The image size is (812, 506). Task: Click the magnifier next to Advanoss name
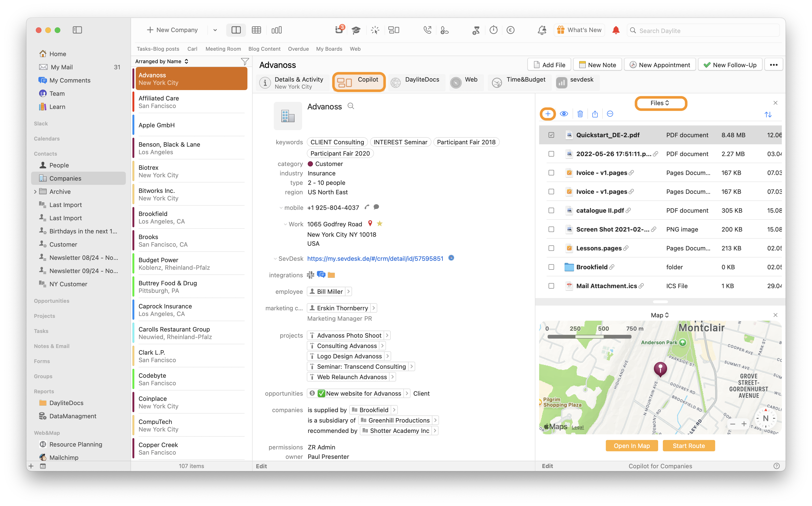(350, 106)
